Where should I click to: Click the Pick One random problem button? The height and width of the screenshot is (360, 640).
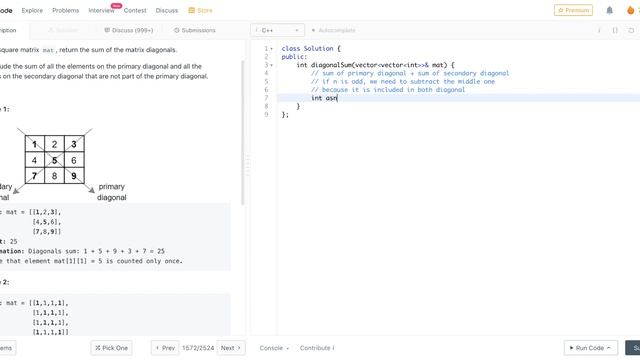pyautogui.click(x=111, y=348)
